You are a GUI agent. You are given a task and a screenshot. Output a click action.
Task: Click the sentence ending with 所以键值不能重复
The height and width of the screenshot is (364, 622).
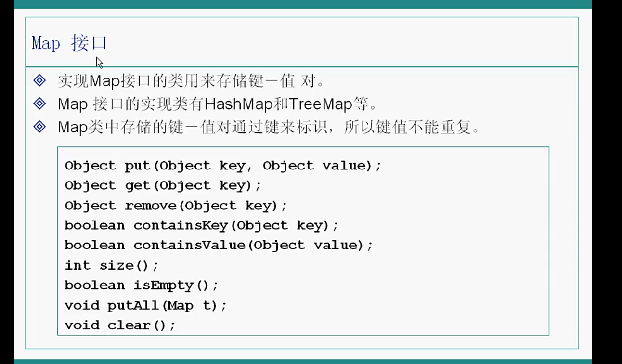(269, 127)
